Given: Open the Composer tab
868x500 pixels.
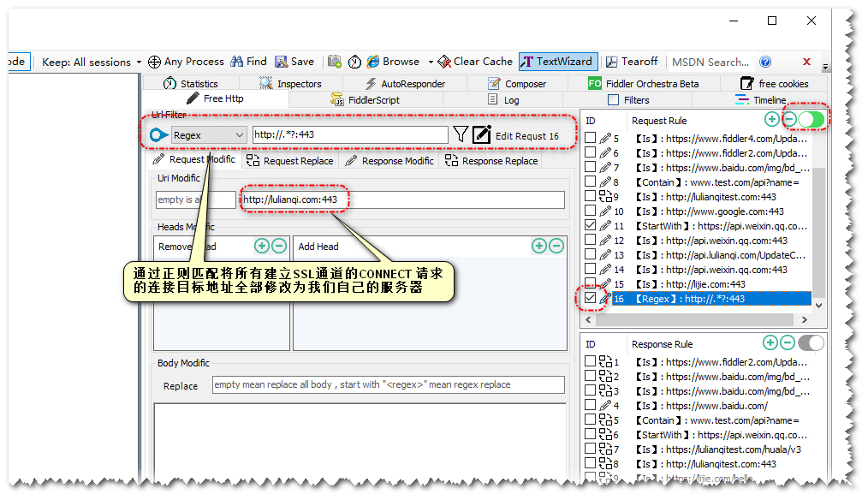Looking at the screenshot, I should [516, 84].
